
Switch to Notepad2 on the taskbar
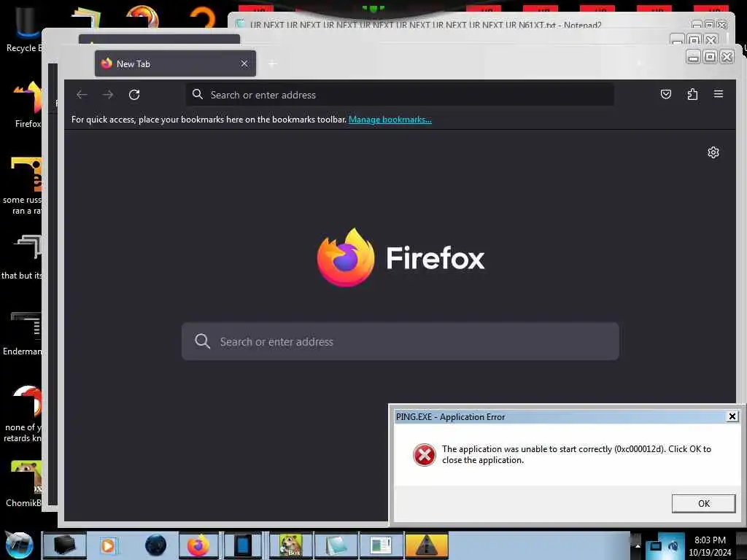tap(336, 545)
